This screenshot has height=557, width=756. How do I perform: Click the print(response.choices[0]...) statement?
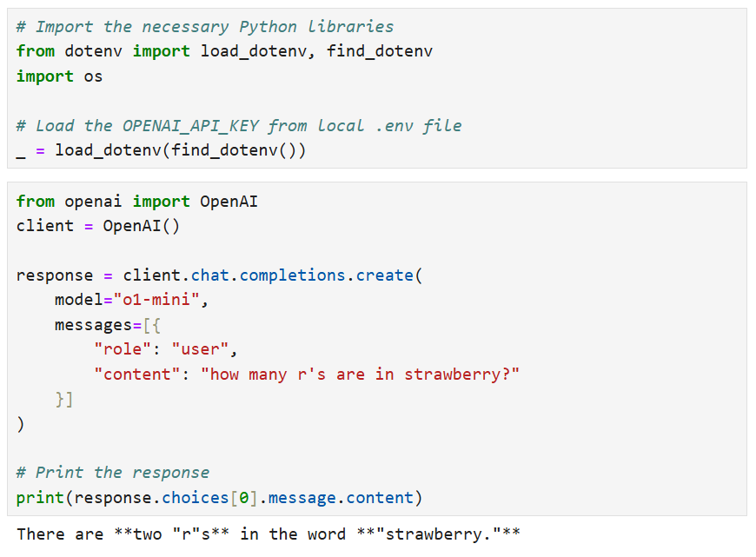point(219,498)
